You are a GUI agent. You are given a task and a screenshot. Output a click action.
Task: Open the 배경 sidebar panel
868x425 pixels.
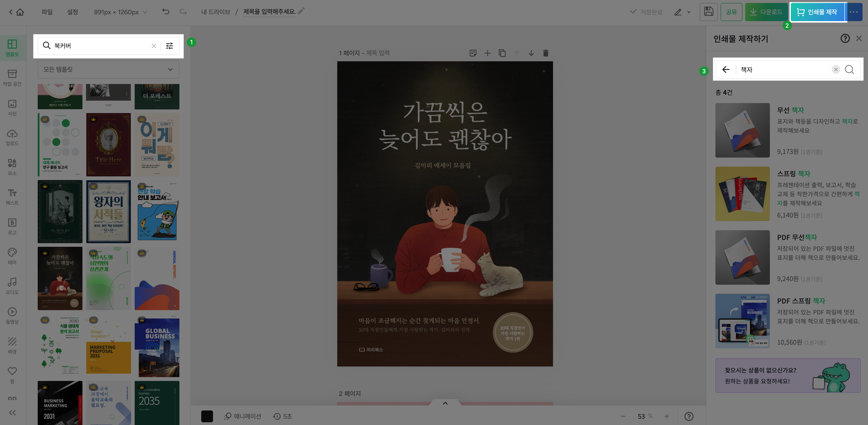point(12,345)
